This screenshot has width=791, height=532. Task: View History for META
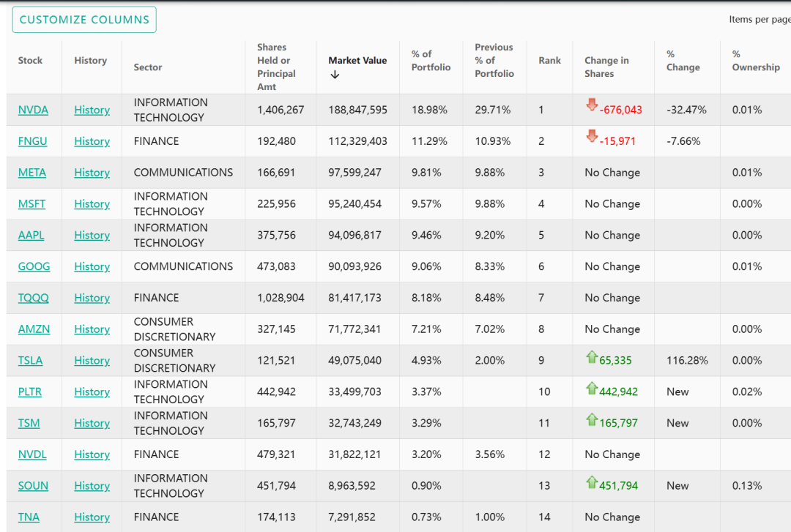[x=92, y=173]
